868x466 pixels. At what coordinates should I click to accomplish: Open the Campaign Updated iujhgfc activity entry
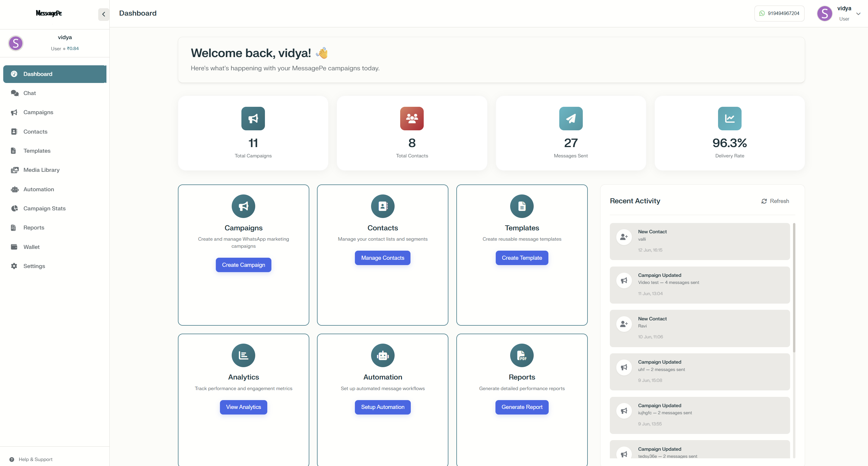pyautogui.click(x=700, y=415)
